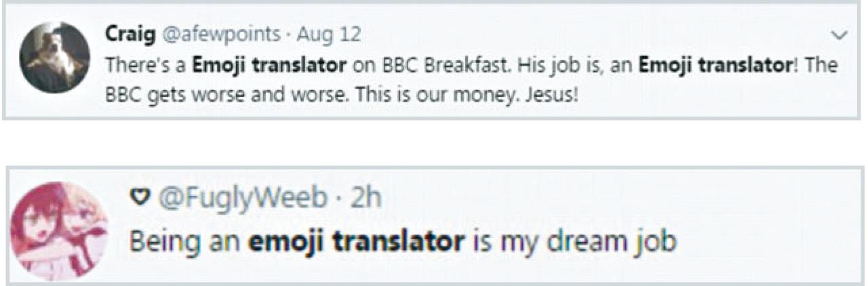Click the heart icon beside @FuglyWeeb
This screenshot has width=868, height=286.
139,197
